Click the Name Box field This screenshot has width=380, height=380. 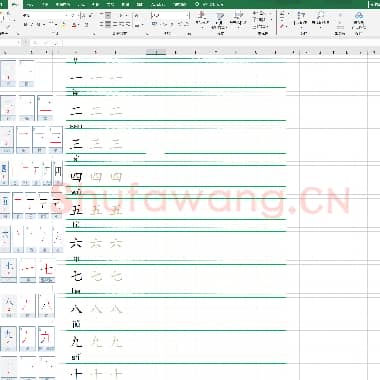point(10,43)
